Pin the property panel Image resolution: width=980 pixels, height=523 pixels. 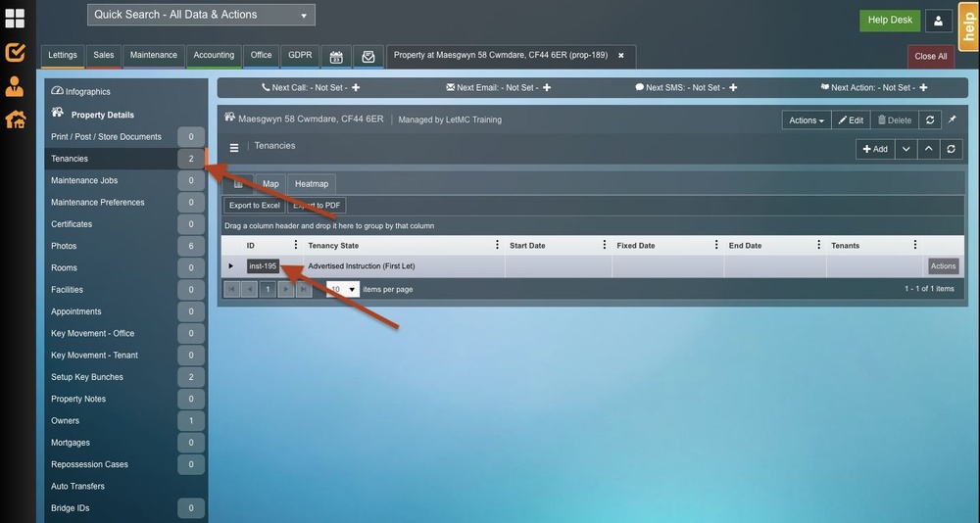tap(952, 119)
